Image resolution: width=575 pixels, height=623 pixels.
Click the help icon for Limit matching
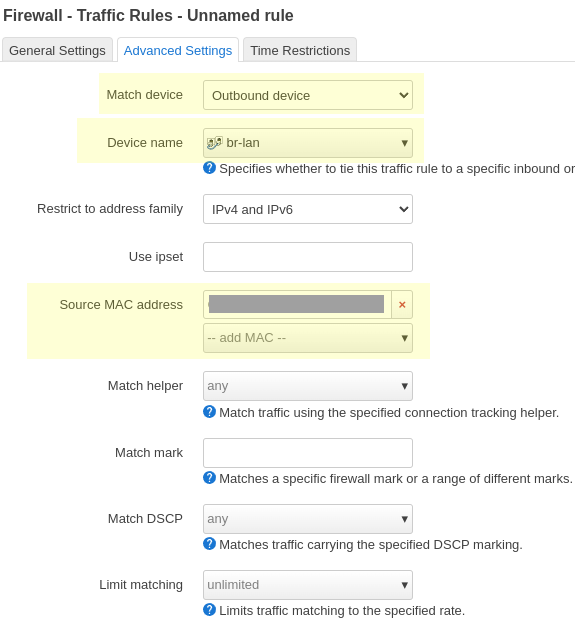[x=209, y=610]
